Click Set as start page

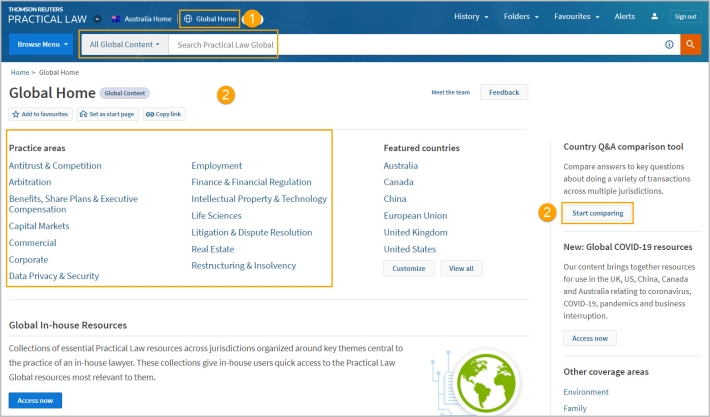[x=107, y=114]
